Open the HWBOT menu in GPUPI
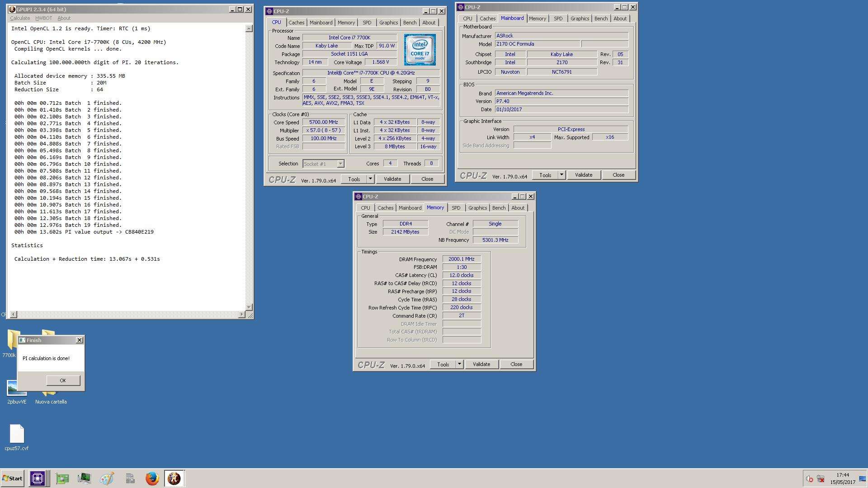The width and height of the screenshot is (868, 488). click(43, 18)
